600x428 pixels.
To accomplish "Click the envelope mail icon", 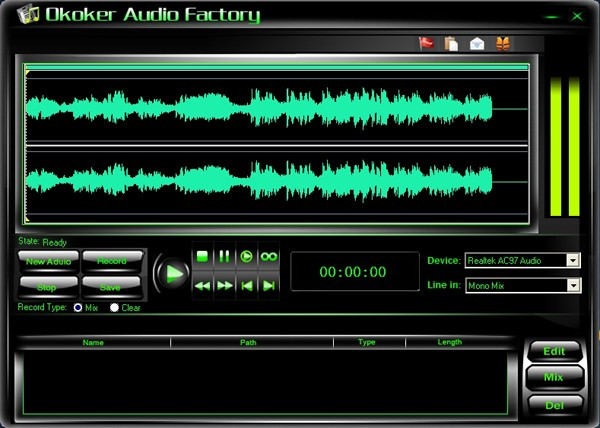I will coord(477,44).
